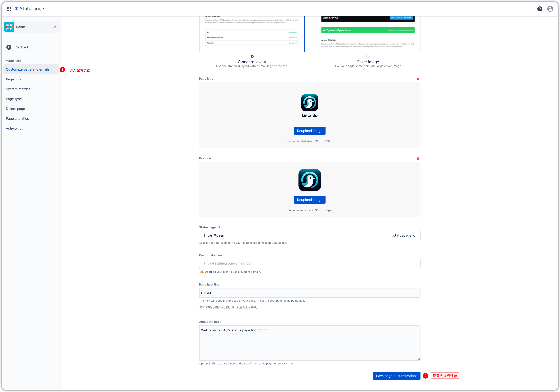Click the '.statuspage.io' suffix text
Viewport: 560px width, 392px height.
(x=404, y=235)
